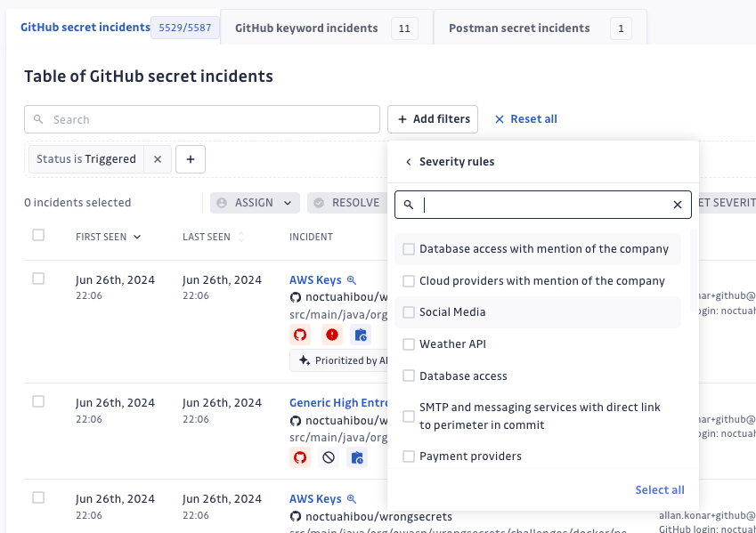
Task: Open the ASSIGN dropdown
Action: click(x=255, y=202)
